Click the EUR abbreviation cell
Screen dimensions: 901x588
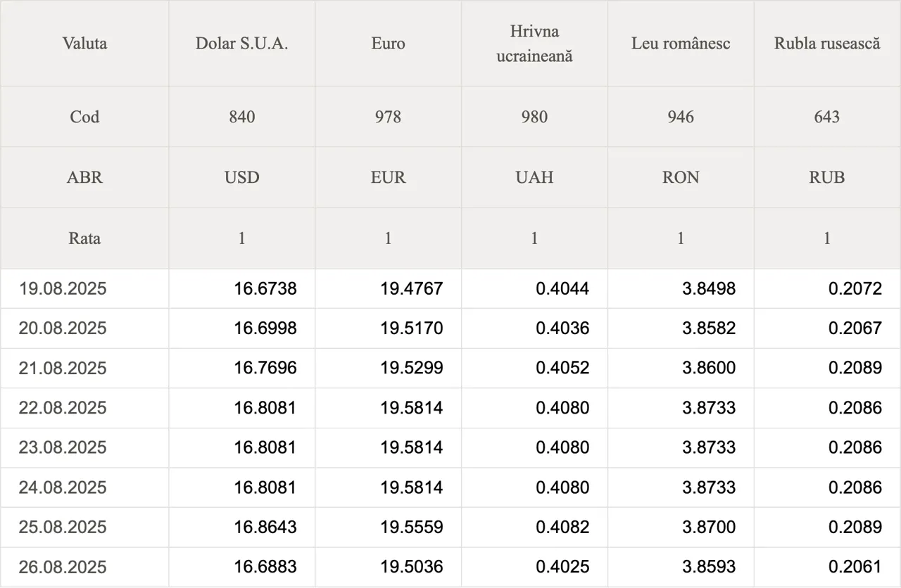[x=388, y=177]
